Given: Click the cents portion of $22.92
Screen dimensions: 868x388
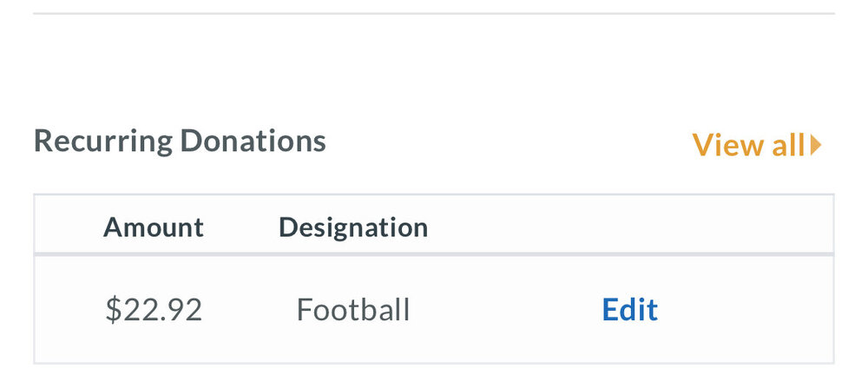Looking at the screenshot, I should point(186,310).
